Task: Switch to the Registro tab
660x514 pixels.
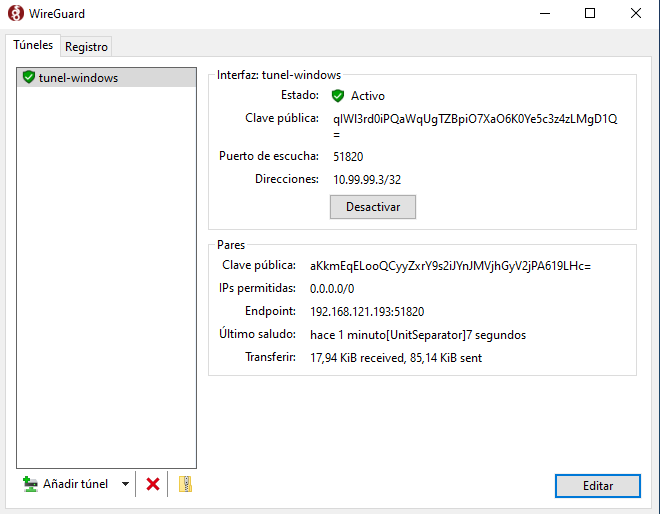Action: (86, 47)
